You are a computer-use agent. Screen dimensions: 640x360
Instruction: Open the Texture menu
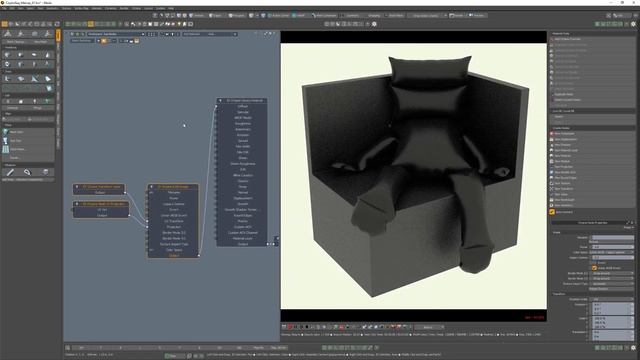[x=66, y=8]
